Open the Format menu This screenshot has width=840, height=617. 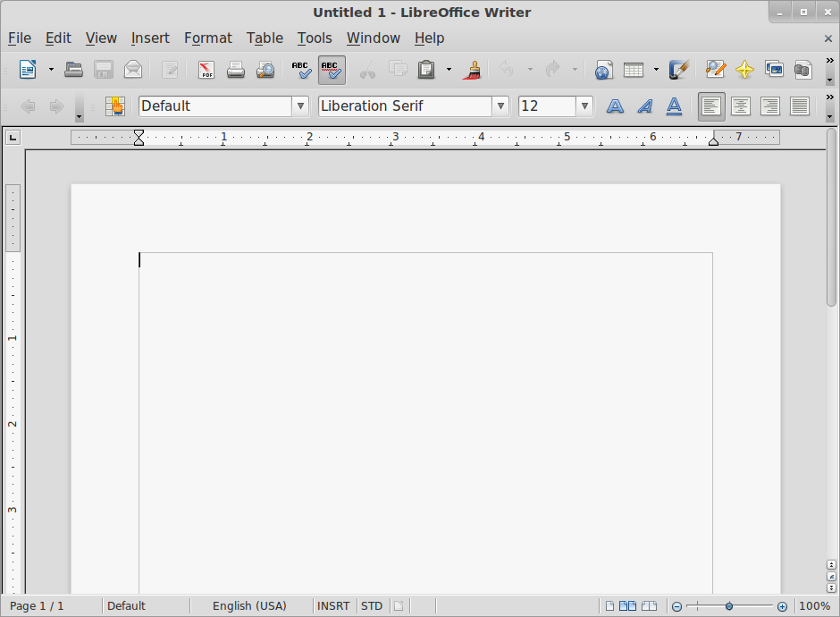[x=207, y=38]
